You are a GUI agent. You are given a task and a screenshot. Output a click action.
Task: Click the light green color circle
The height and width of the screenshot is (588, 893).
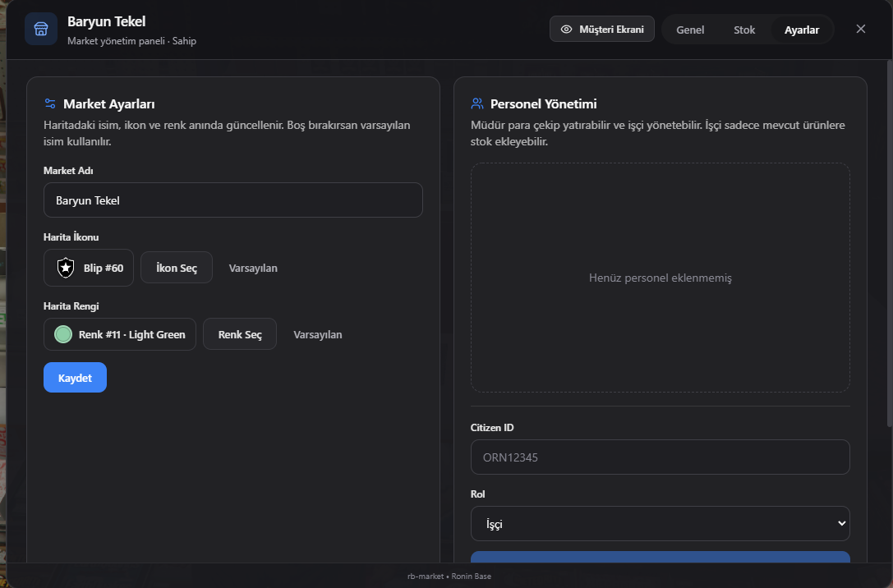click(63, 334)
